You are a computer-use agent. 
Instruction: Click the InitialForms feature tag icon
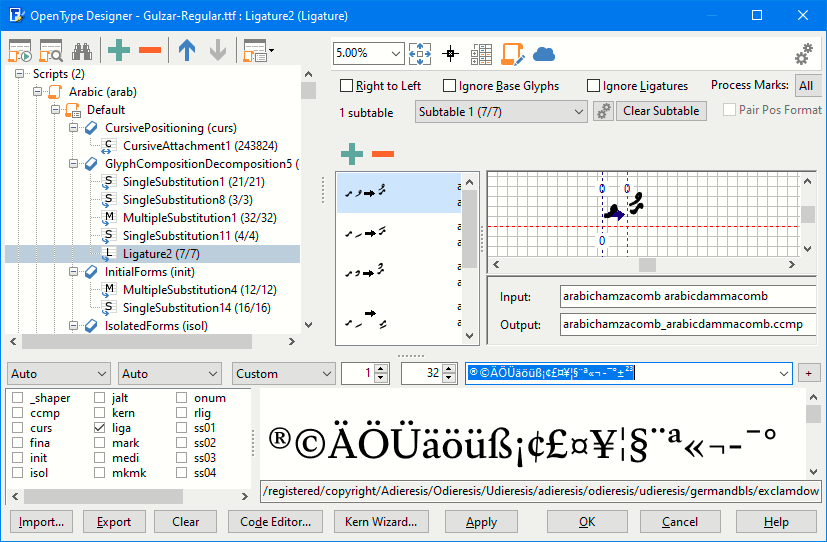91,272
